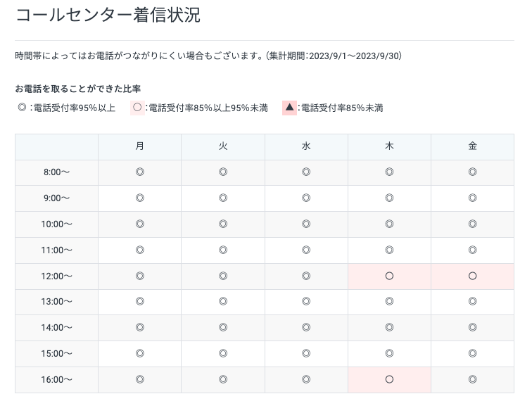
Task: Select the 木 column header
Action: (x=389, y=146)
